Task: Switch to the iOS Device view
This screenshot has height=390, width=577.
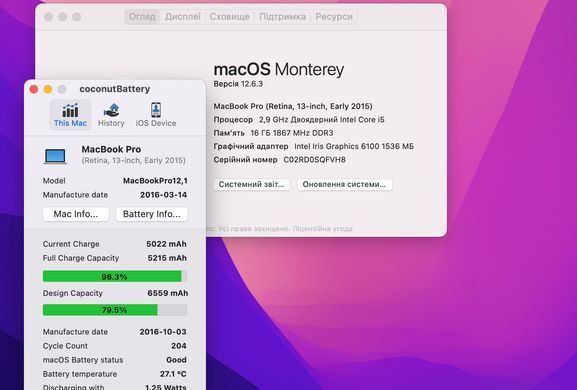Action: coord(156,115)
